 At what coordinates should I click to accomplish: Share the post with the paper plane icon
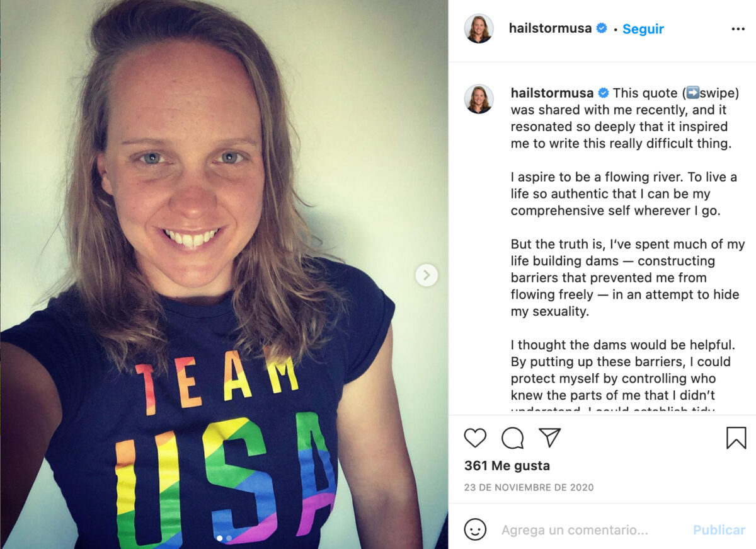pyautogui.click(x=549, y=437)
